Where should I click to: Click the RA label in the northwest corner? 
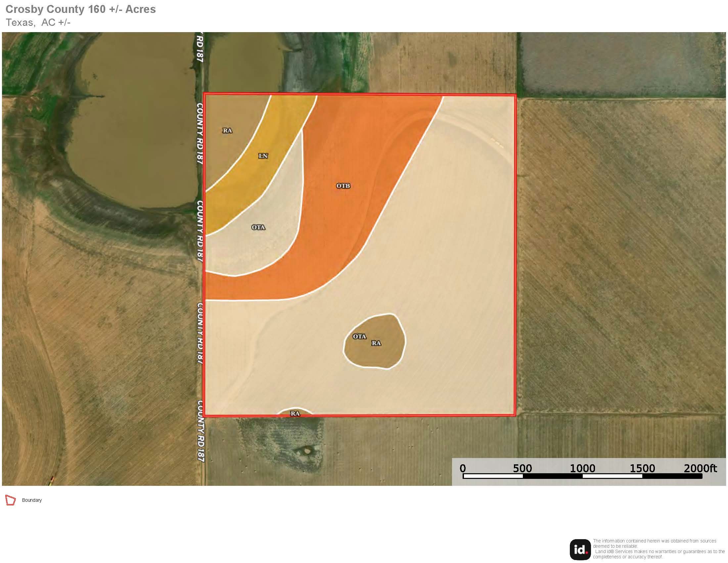(227, 130)
